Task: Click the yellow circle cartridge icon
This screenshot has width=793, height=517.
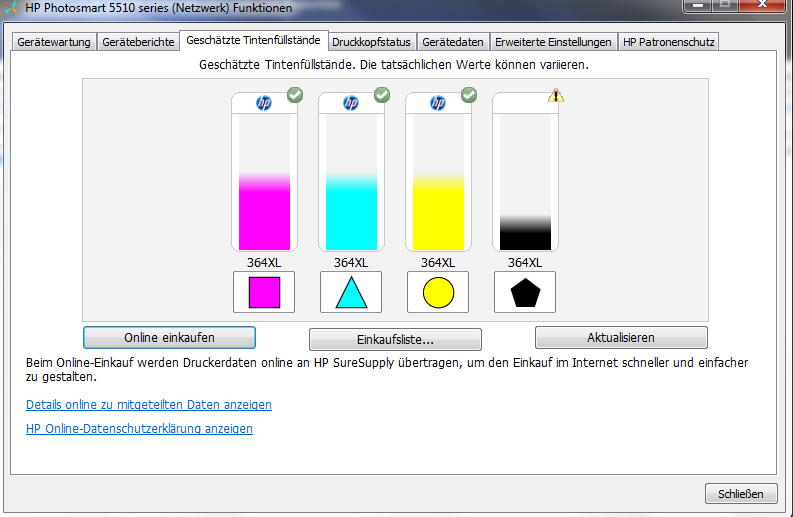Action: (438, 292)
